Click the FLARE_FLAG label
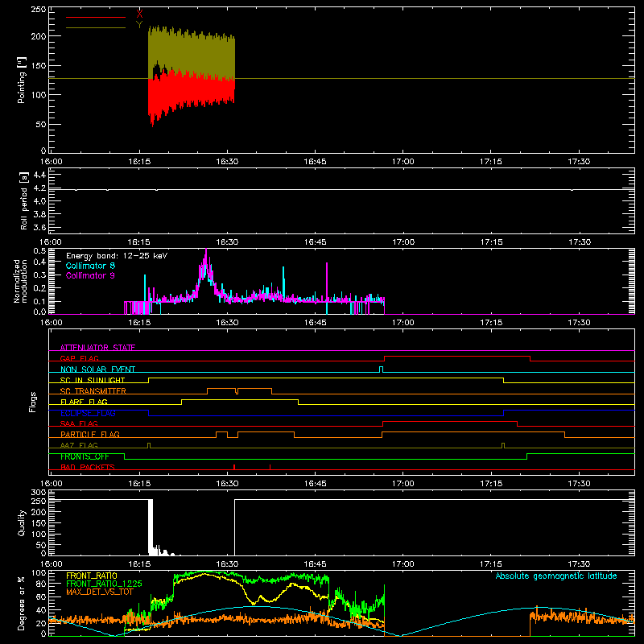 [x=84, y=402]
